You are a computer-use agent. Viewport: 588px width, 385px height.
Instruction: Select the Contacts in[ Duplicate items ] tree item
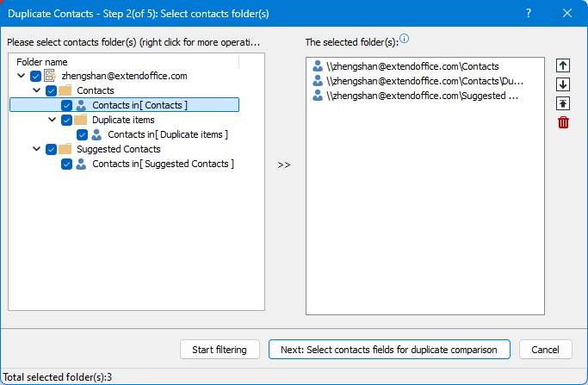click(167, 134)
